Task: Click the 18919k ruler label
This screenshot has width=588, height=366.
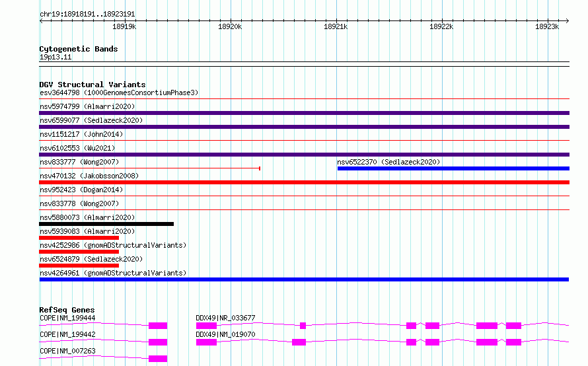Action: pyautogui.click(x=124, y=26)
